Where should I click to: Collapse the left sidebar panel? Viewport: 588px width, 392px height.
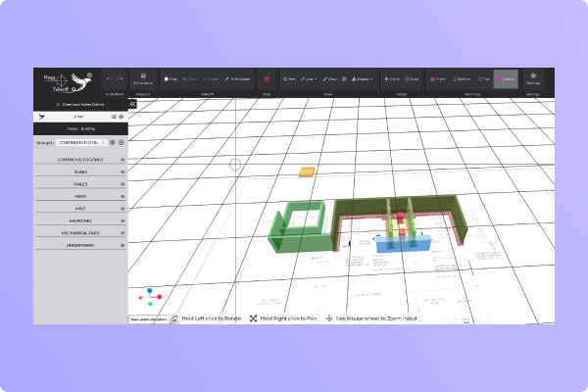click(132, 103)
